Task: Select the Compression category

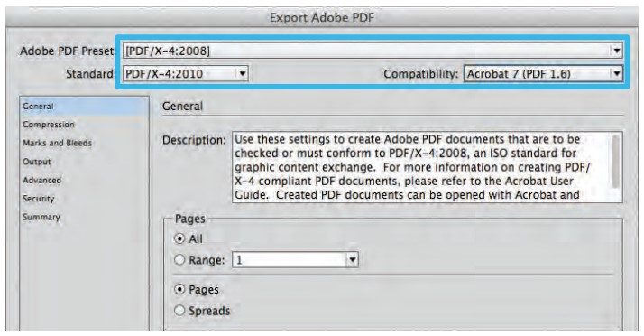Action: [x=49, y=125]
